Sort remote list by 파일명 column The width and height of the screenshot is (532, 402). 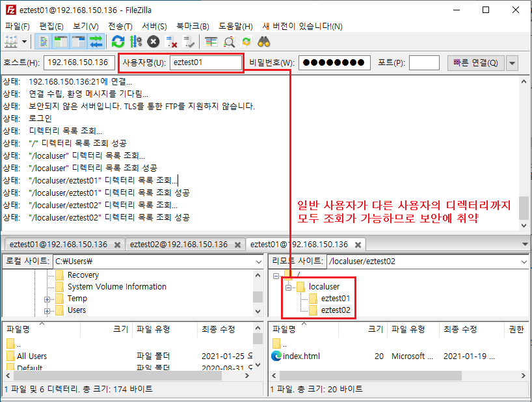304,329
